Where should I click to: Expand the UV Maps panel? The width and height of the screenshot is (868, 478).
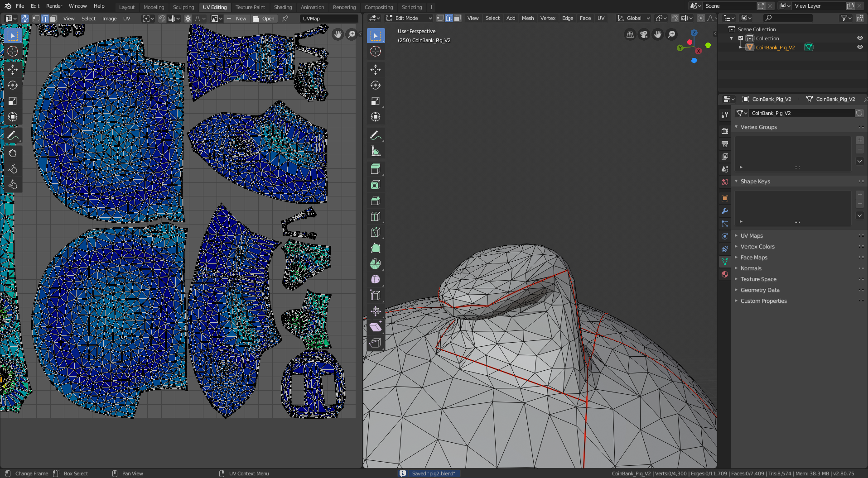click(752, 236)
